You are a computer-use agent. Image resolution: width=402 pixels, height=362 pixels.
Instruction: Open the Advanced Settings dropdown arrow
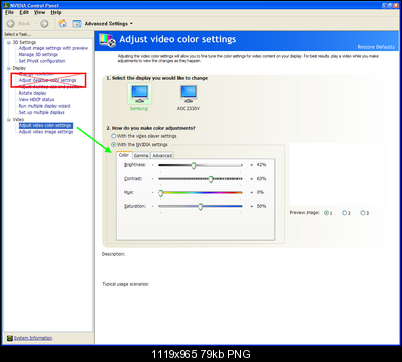point(131,24)
